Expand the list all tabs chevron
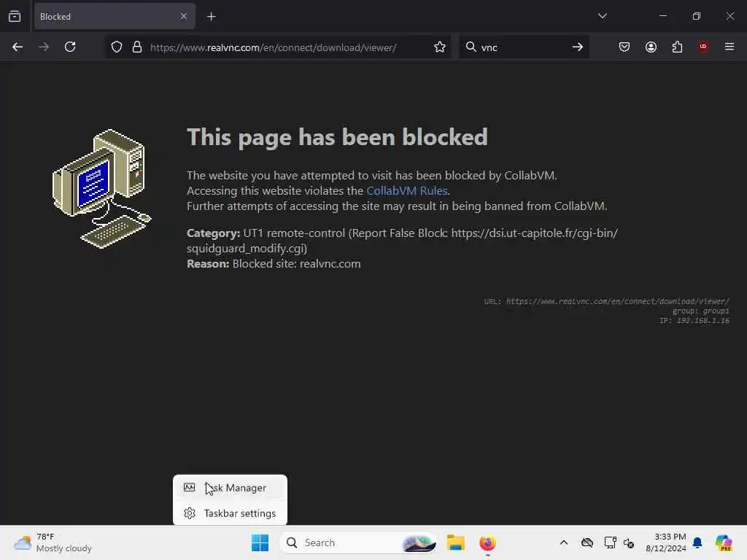 [x=602, y=16]
